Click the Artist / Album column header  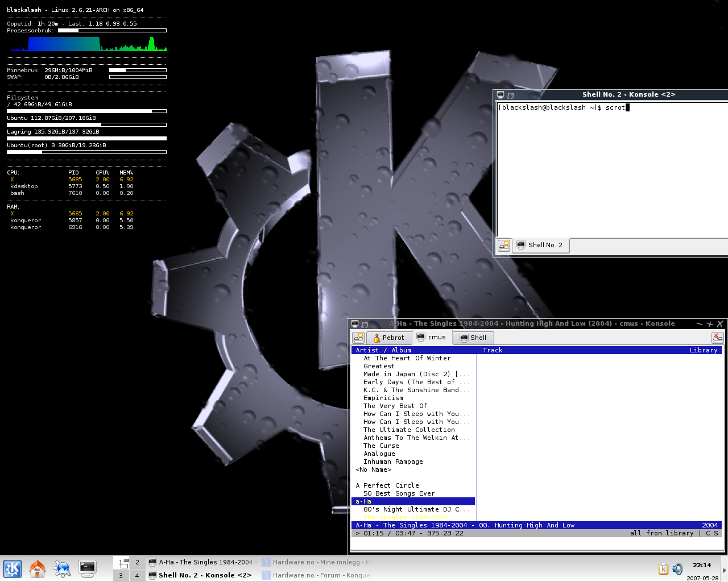point(383,350)
